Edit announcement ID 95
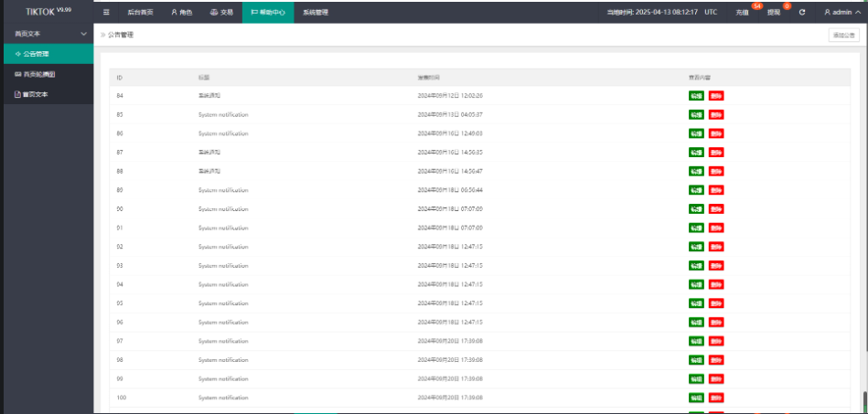Viewport: 868px width, 414px height. (696, 303)
